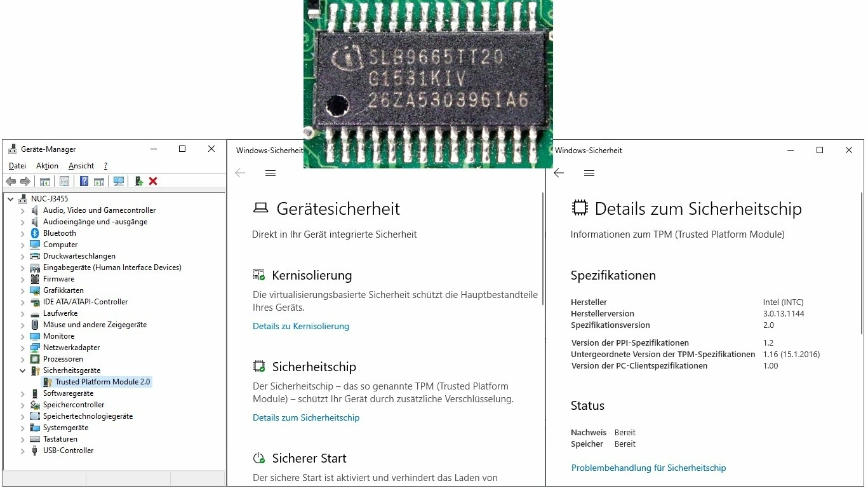Image resolution: width=868 pixels, height=488 pixels.
Task: Expand the Softwaregeräte node
Action: [23, 393]
